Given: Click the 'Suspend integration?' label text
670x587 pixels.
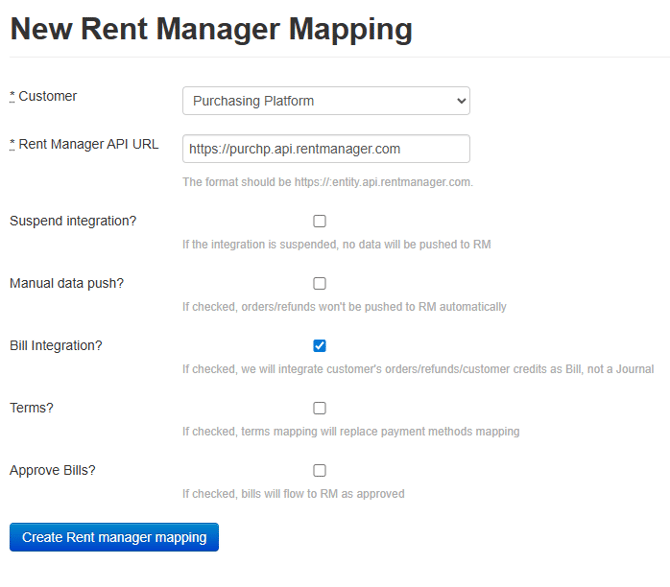Looking at the screenshot, I should 73,221.
